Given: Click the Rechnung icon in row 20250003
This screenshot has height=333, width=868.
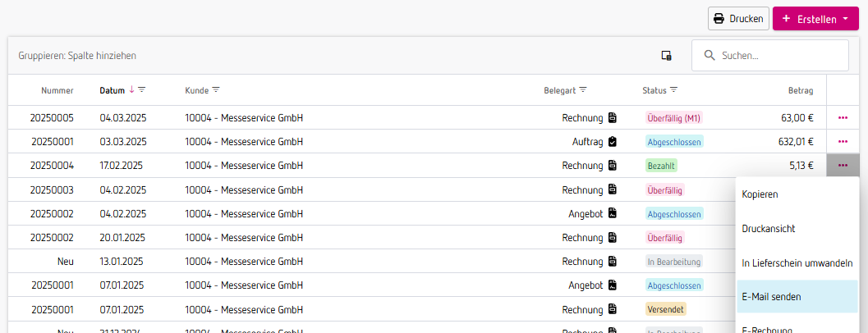Looking at the screenshot, I should (613, 189).
